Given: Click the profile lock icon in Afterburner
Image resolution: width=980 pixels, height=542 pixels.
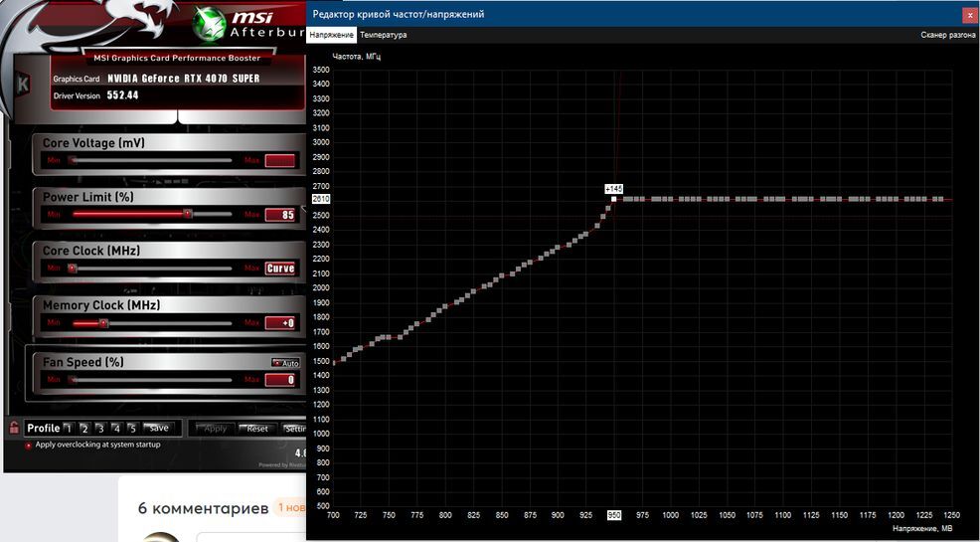Looking at the screenshot, I should pyautogui.click(x=14, y=429).
